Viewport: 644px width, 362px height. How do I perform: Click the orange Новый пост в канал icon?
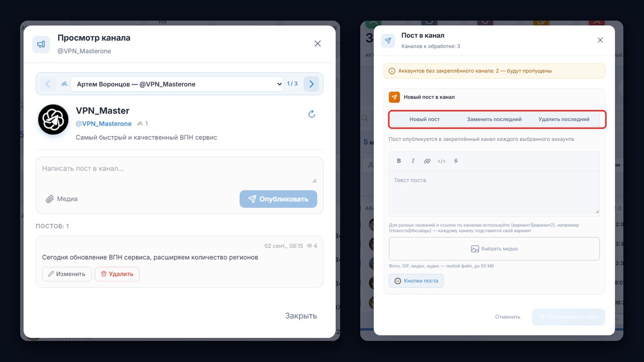point(394,97)
